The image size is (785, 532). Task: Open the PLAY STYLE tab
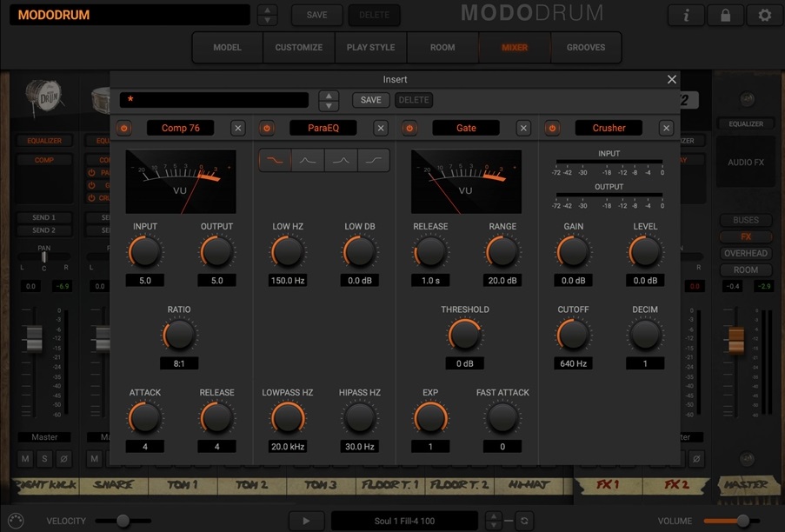click(x=370, y=48)
